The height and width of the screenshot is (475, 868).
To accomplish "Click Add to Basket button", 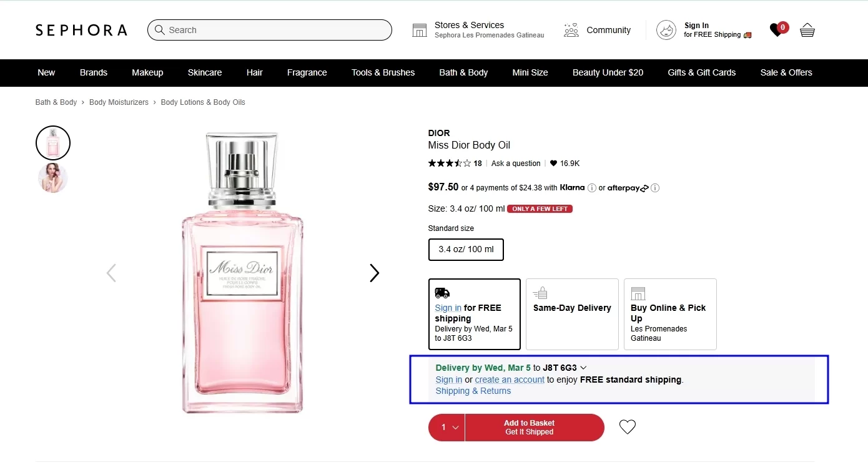I will [535, 428].
